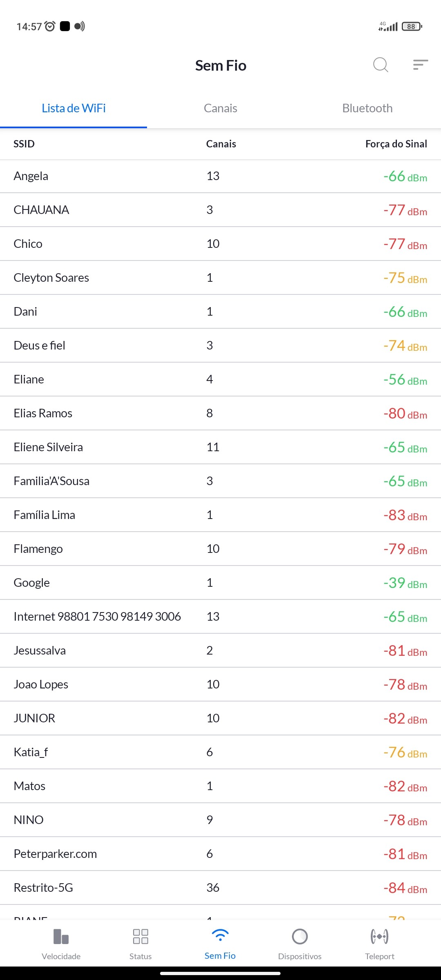Screen dimensions: 441x980
Task: Select the Eliane WiFi network row
Action: 220,379
